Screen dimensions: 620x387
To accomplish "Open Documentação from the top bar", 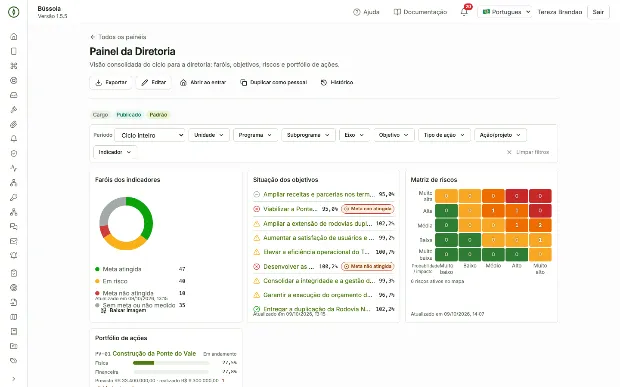I will pos(420,12).
